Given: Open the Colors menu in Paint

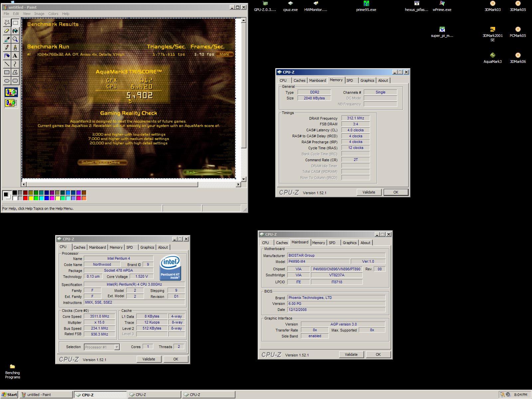Looking at the screenshot, I should coord(53,14).
